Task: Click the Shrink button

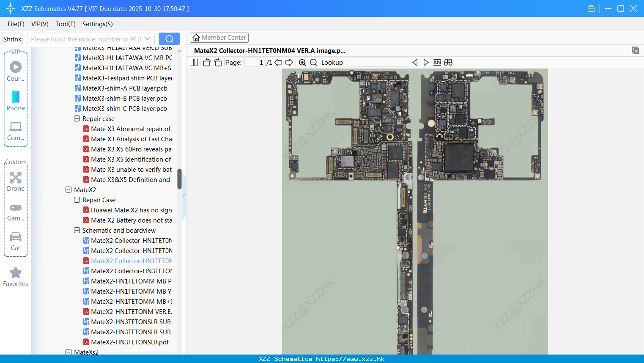Action: coord(12,39)
